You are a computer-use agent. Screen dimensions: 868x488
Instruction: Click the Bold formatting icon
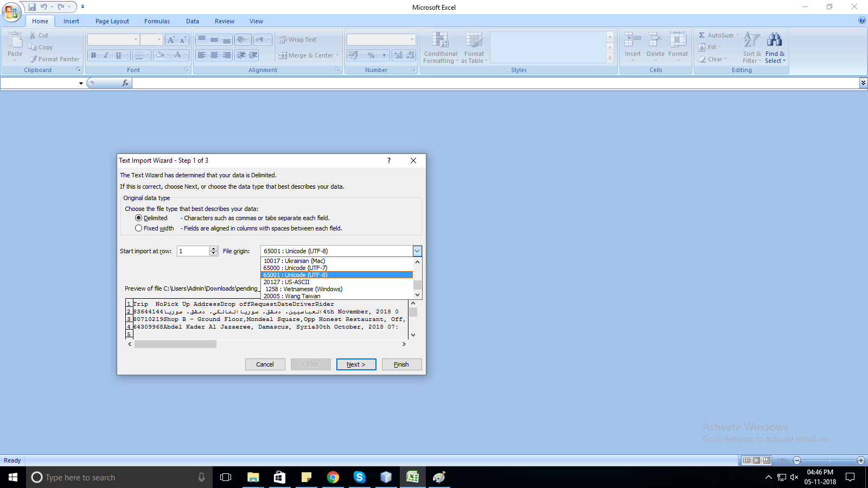93,55
